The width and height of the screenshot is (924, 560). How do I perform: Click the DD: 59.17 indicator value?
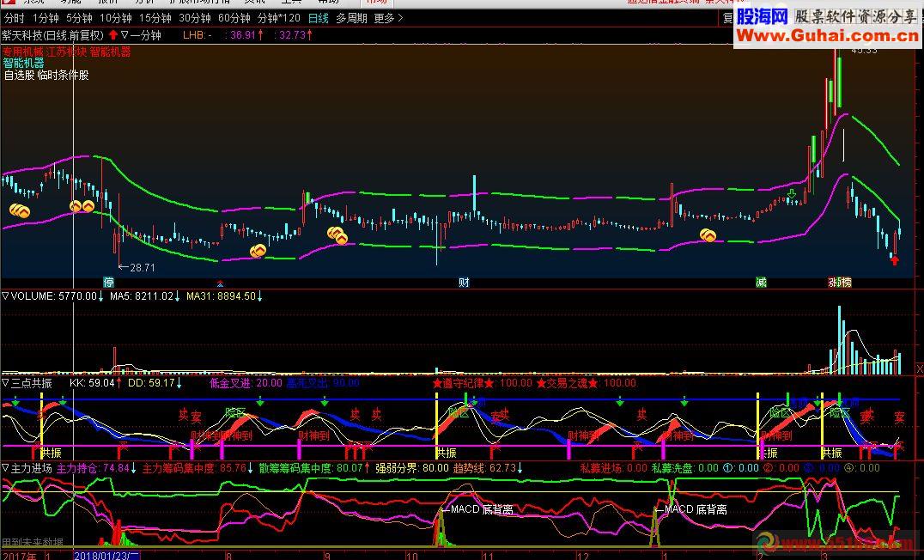point(151,382)
